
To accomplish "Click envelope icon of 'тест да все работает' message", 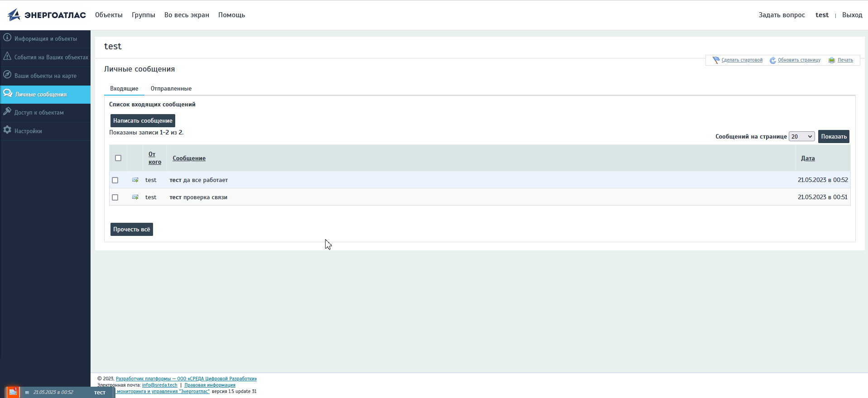I will point(135,180).
